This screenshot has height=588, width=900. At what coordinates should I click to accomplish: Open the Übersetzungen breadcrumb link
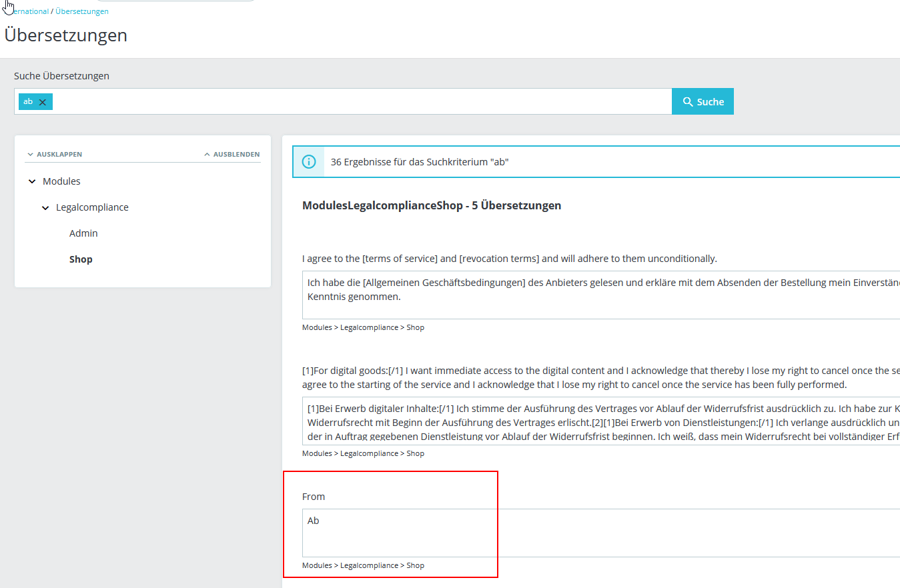(82, 11)
